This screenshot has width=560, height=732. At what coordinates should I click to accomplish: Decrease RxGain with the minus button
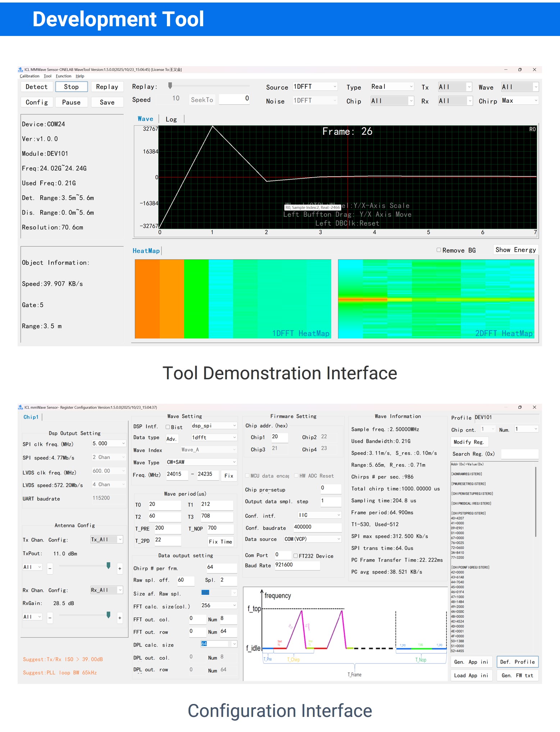coord(50,618)
